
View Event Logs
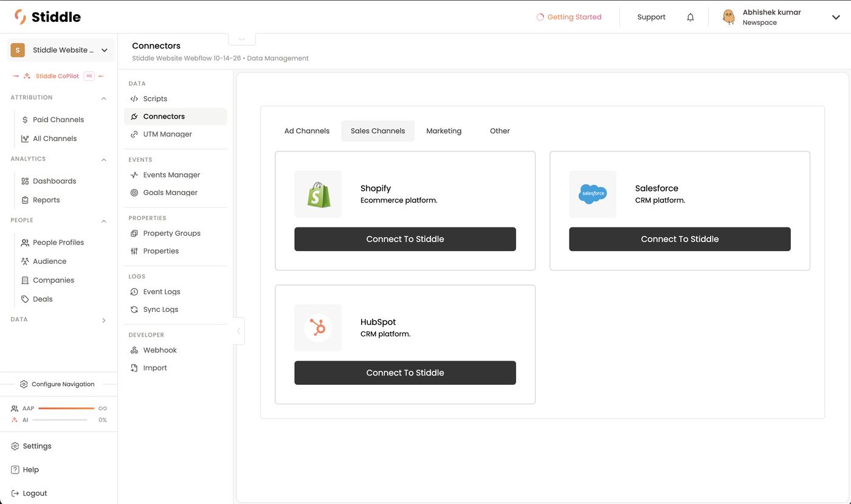(176, 291)
